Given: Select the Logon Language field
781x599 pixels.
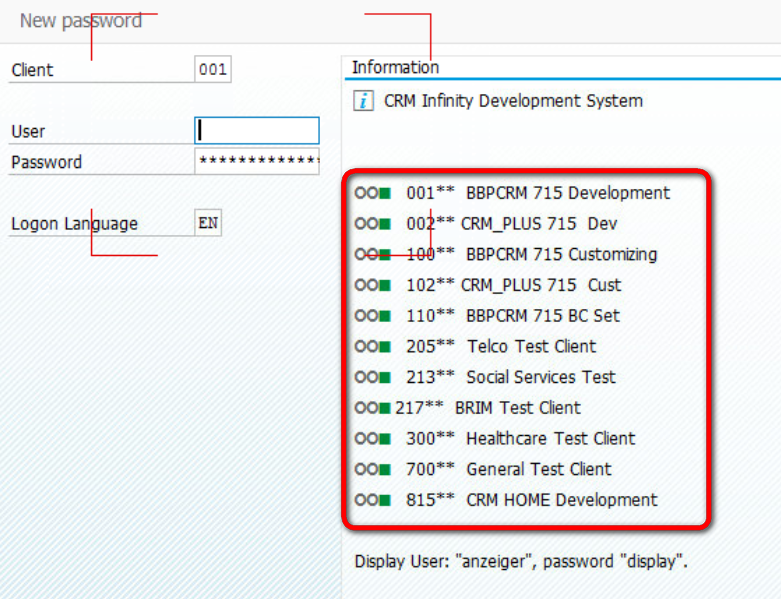Looking at the screenshot, I should pos(208,223).
